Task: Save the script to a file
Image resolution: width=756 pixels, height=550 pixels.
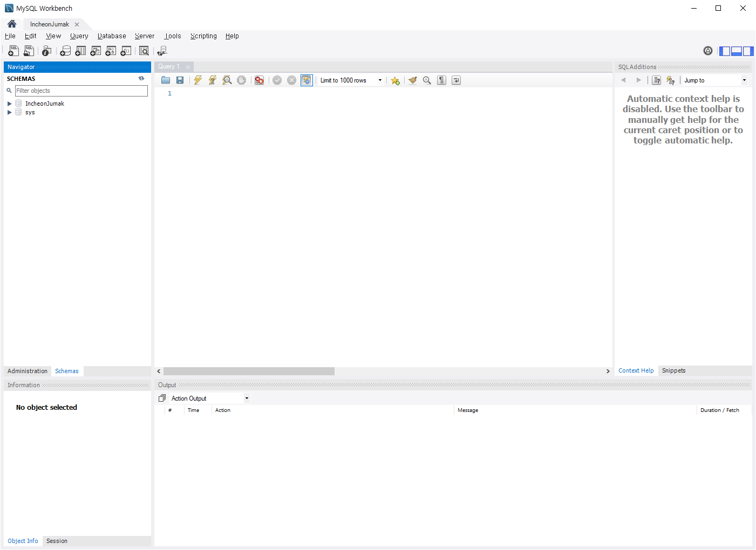Action: point(180,80)
